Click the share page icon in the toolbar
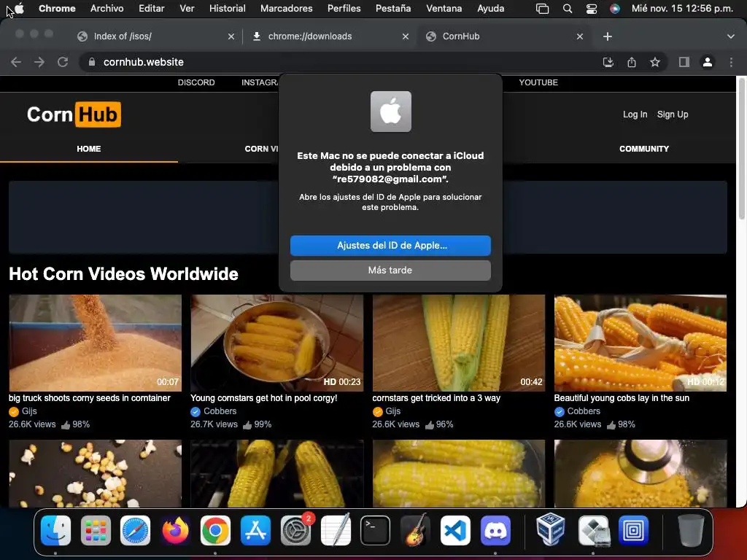Viewport: 747px width, 560px height. pos(632,62)
